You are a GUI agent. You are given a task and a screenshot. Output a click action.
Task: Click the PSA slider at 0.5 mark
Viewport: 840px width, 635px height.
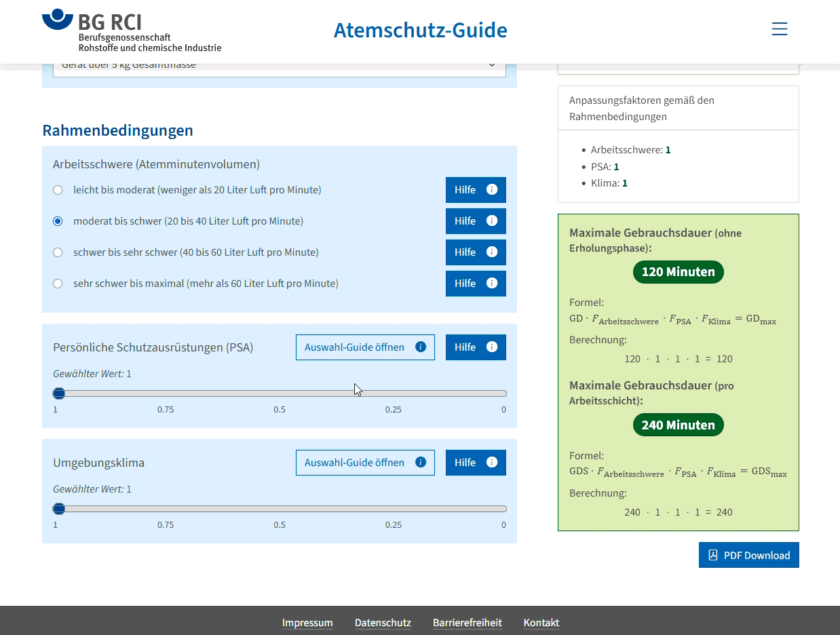pos(280,393)
